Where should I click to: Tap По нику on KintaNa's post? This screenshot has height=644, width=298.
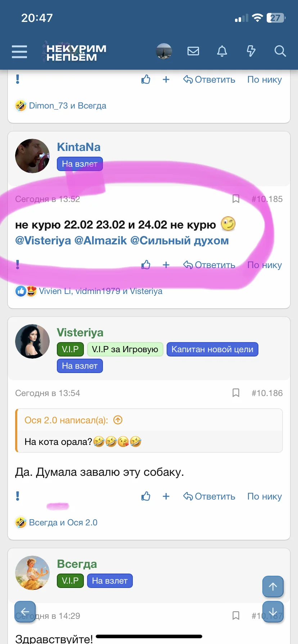[x=265, y=265]
